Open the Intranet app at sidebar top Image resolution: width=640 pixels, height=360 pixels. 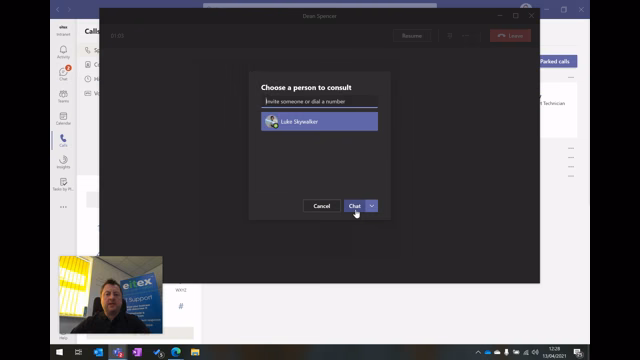[x=63, y=30]
